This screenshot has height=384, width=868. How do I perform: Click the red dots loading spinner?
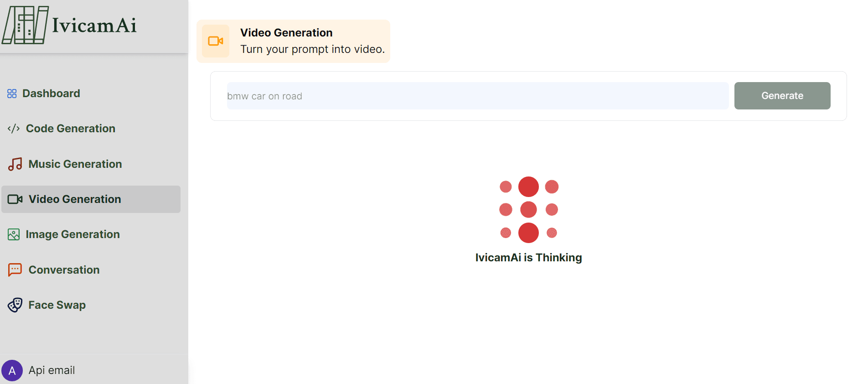point(529,210)
